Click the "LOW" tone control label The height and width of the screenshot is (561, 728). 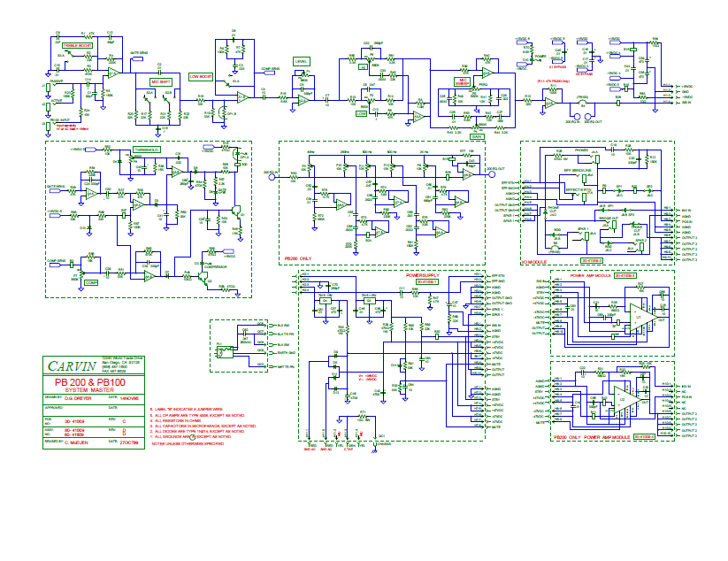pyautogui.click(x=361, y=113)
